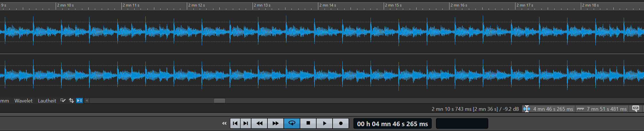This screenshot has width=644, height=131.
Task: Start recording with the record button
Action: 341,123
